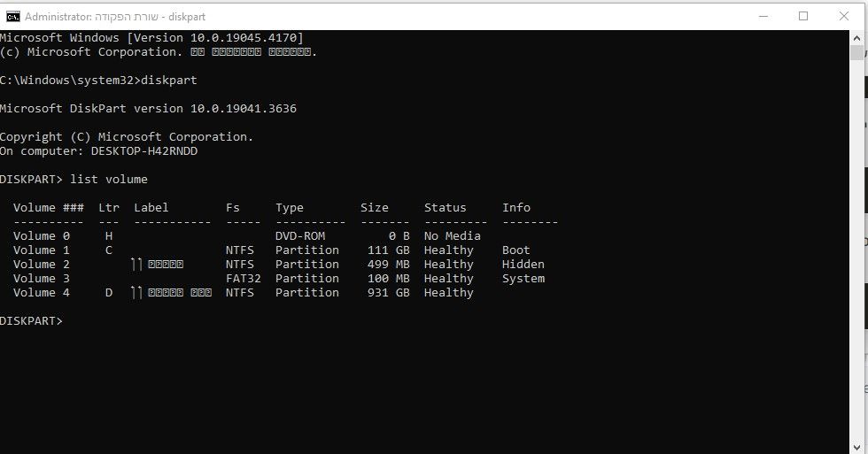This screenshot has width=868, height=454.
Task: Click the 'Info' column header
Action: coord(516,207)
